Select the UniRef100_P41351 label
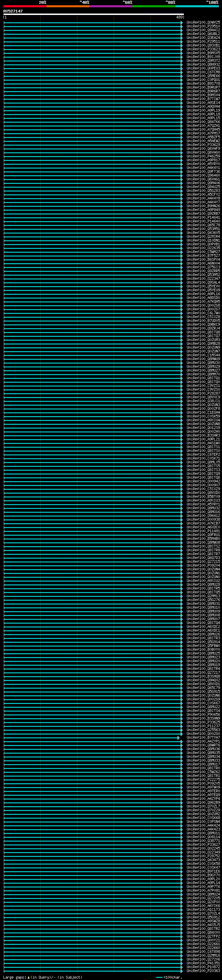 coord(203,963)
